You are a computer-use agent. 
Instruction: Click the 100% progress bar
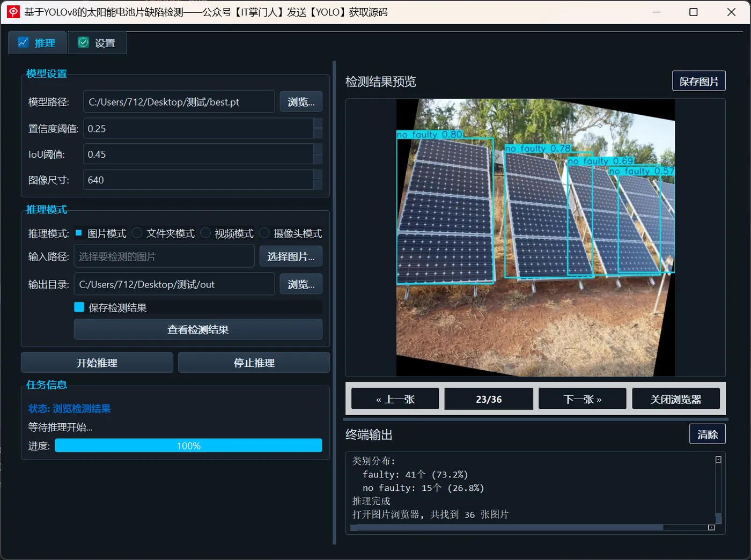click(x=188, y=446)
